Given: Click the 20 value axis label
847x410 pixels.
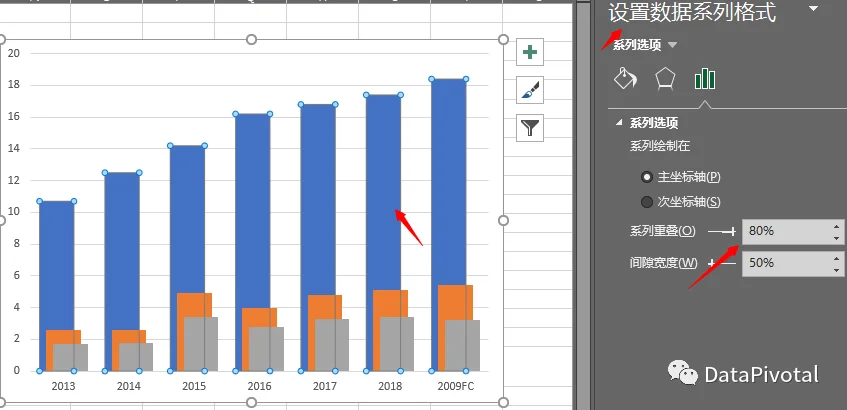Looking at the screenshot, I should coord(14,53).
